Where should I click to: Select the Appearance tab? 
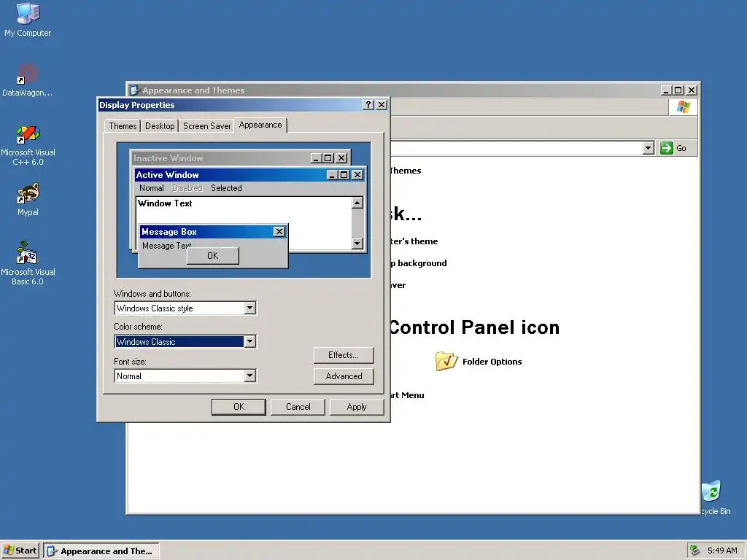coord(260,125)
